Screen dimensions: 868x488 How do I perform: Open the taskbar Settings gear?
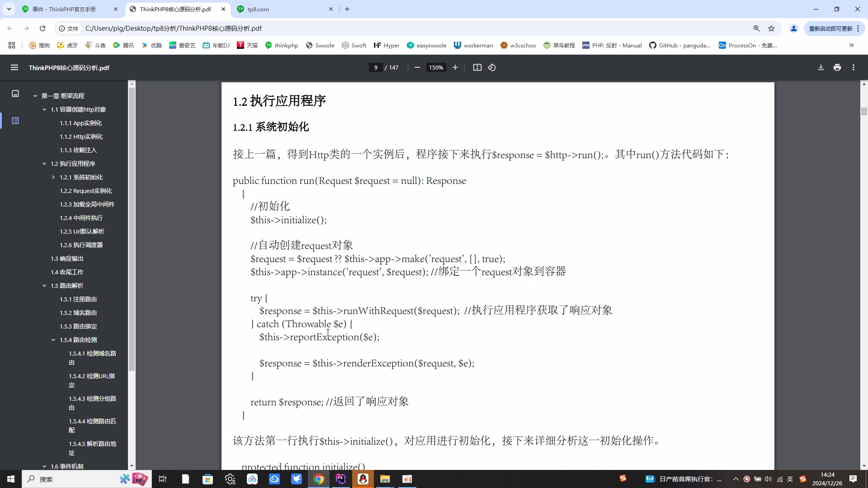click(230, 479)
